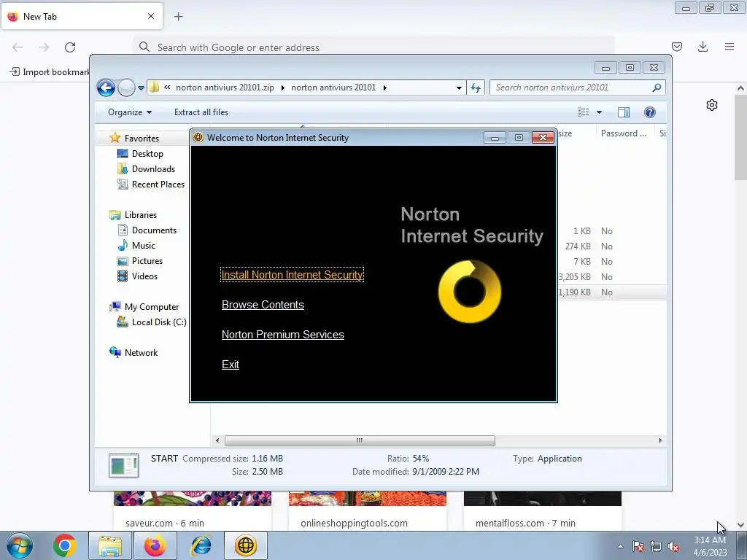Click norton antiviurs 20101.zip breadcrumb segment
Viewport: 747px width, 560px height.
coord(225,87)
